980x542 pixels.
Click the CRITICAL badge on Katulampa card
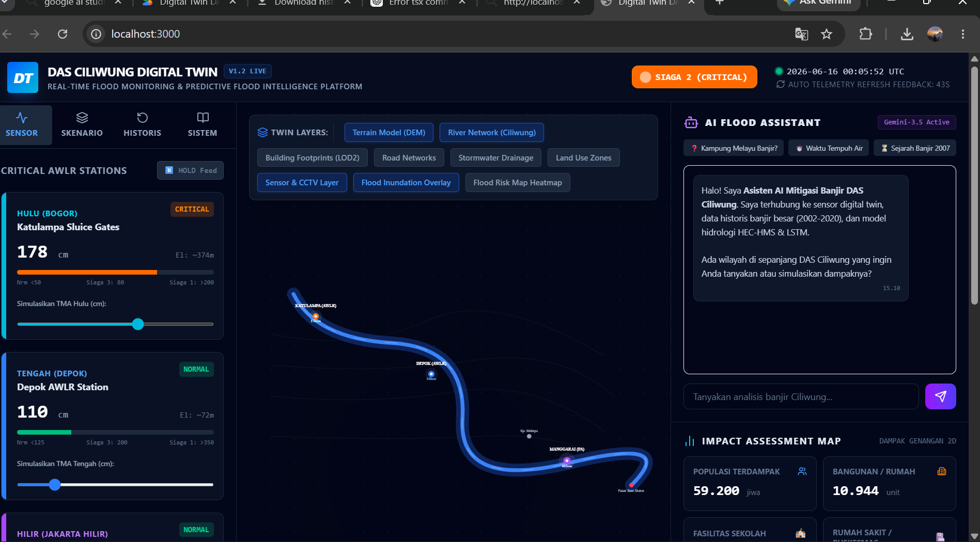pyautogui.click(x=192, y=209)
